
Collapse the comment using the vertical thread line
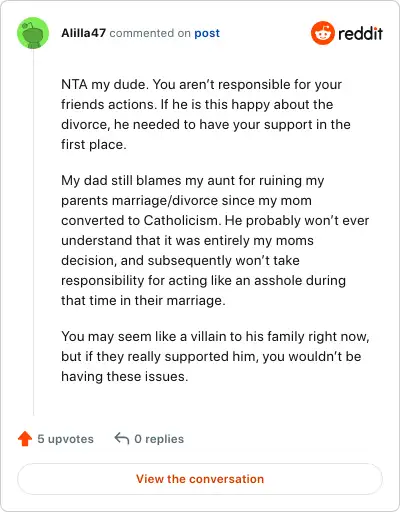[x=33, y=232]
